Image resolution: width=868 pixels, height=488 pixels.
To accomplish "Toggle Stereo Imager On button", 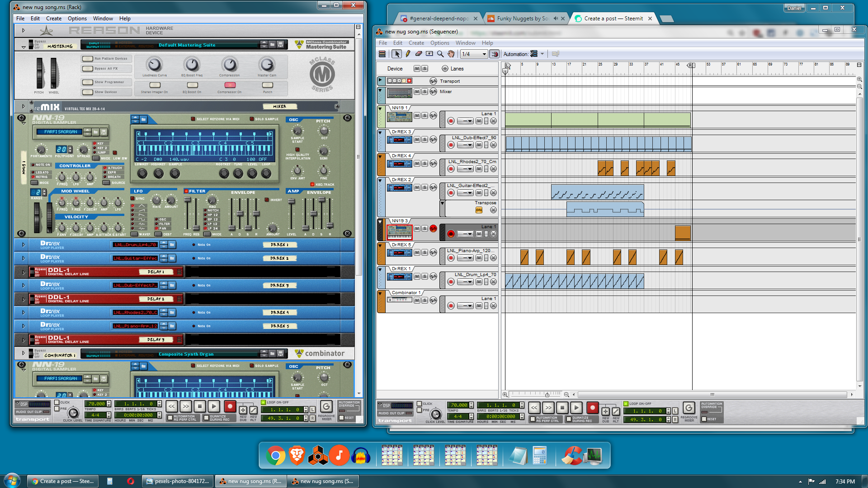I will point(155,85).
